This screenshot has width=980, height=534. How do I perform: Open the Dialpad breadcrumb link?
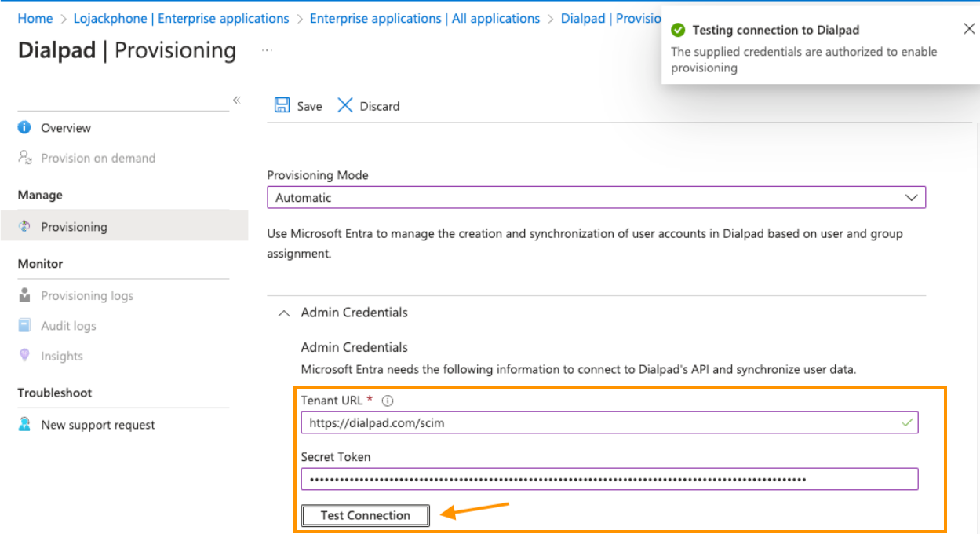(x=611, y=18)
